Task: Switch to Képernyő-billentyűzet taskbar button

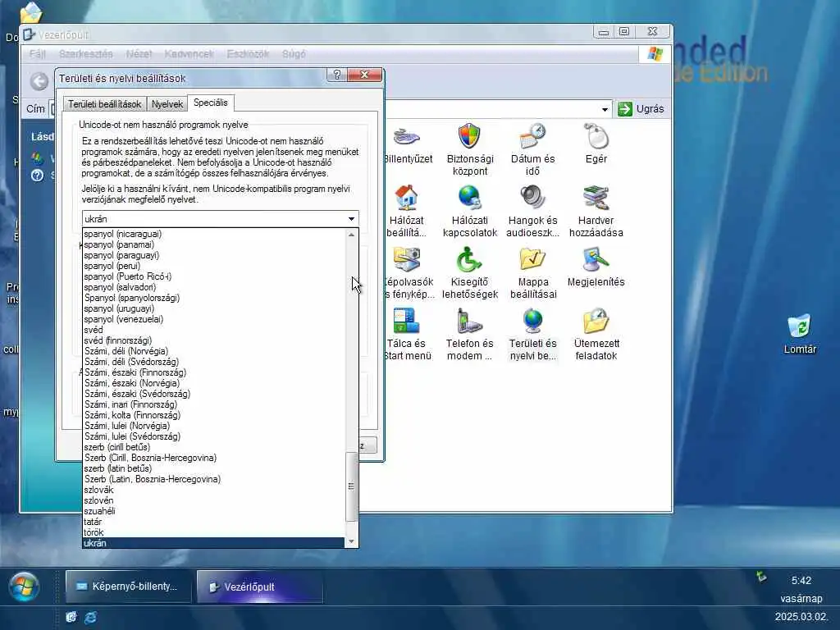Action: click(x=128, y=586)
